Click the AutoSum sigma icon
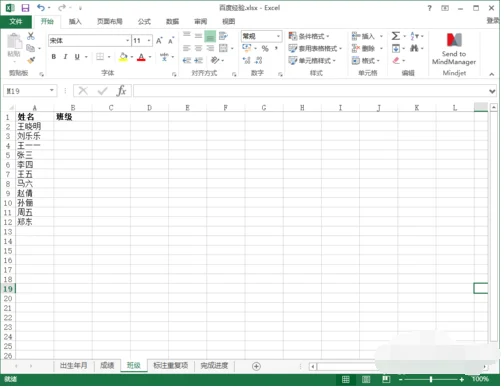This screenshot has height=389, width=504. 395,36
